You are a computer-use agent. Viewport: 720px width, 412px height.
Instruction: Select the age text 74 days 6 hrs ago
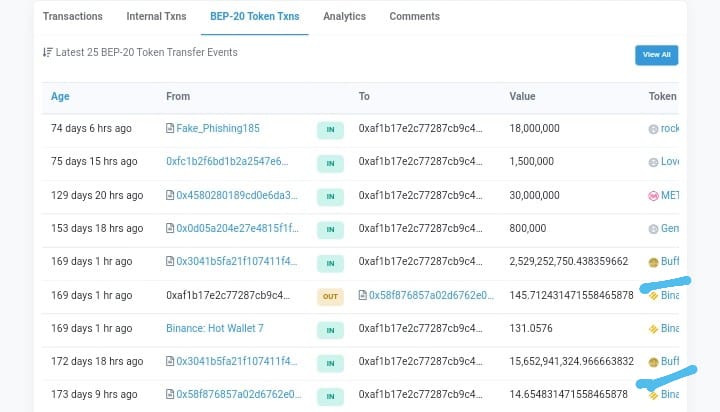click(x=91, y=128)
